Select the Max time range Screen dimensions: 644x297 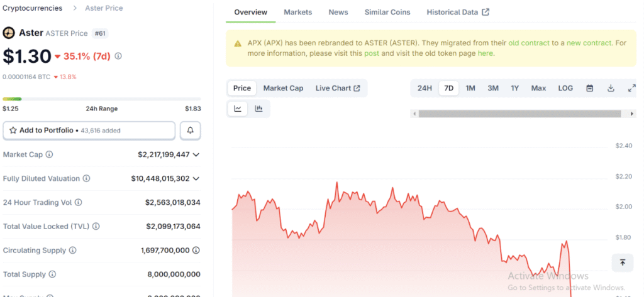pyautogui.click(x=538, y=89)
